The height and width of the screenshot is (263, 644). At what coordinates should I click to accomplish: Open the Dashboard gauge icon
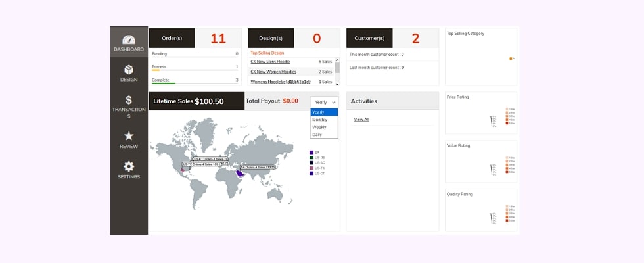point(129,40)
